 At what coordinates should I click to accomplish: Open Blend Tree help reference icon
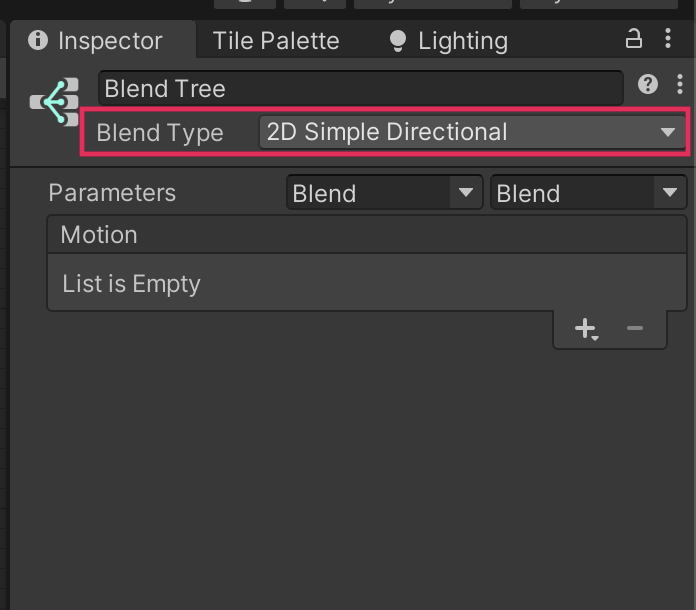coord(649,85)
